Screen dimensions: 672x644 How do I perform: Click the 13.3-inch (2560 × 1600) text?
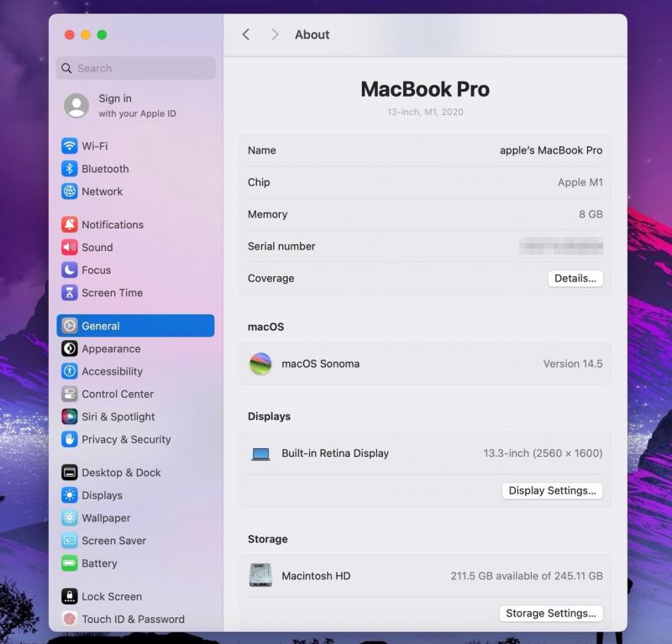[543, 453]
